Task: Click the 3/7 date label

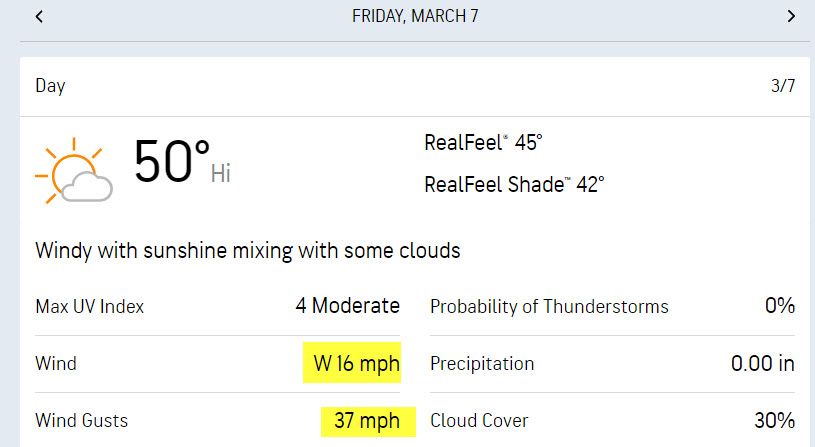Action: tap(783, 86)
